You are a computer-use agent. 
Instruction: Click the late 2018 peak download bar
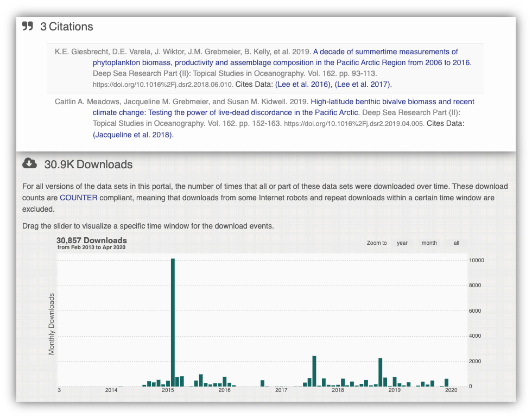(381, 372)
